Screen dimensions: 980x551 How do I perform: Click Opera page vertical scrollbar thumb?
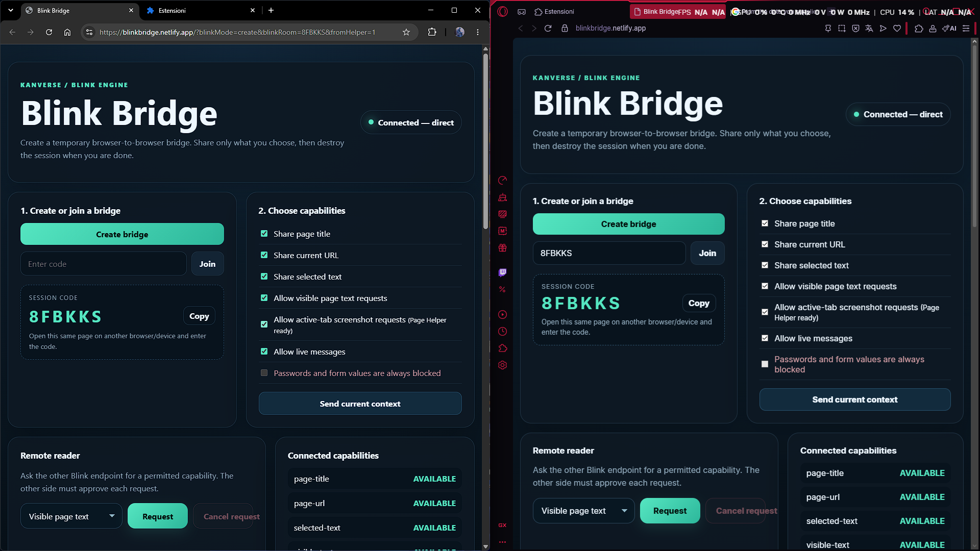(974, 135)
